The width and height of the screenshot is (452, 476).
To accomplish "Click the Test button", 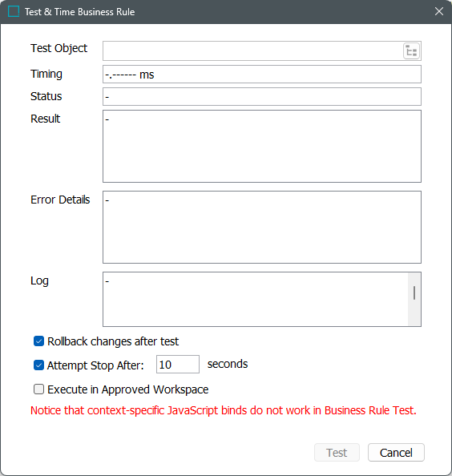I will point(337,452).
